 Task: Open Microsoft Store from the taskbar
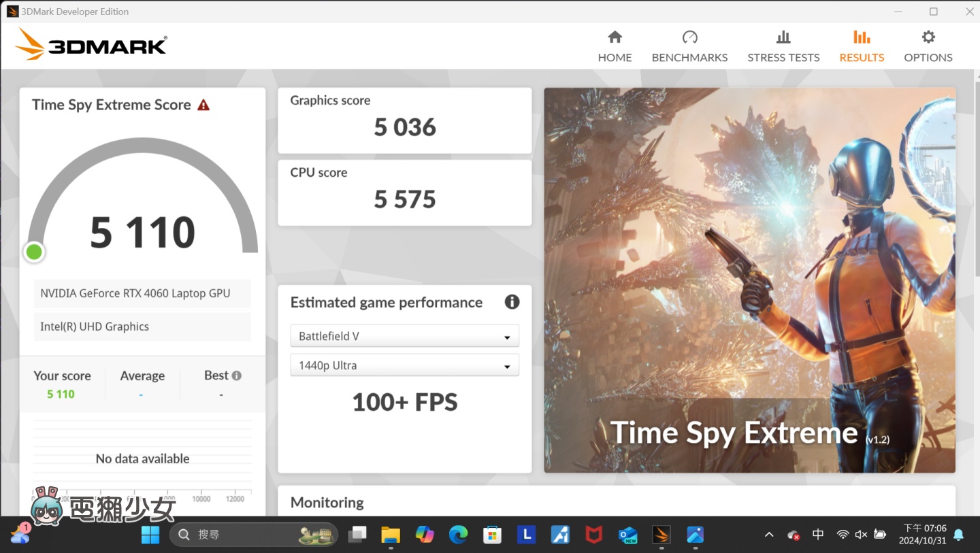[x=492, y=535]
